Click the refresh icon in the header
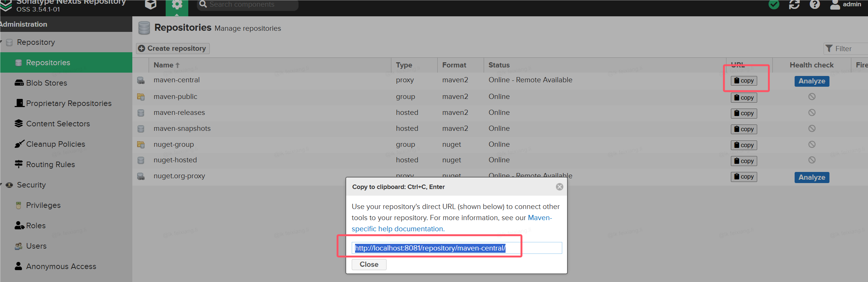 (x=794, y=4)
